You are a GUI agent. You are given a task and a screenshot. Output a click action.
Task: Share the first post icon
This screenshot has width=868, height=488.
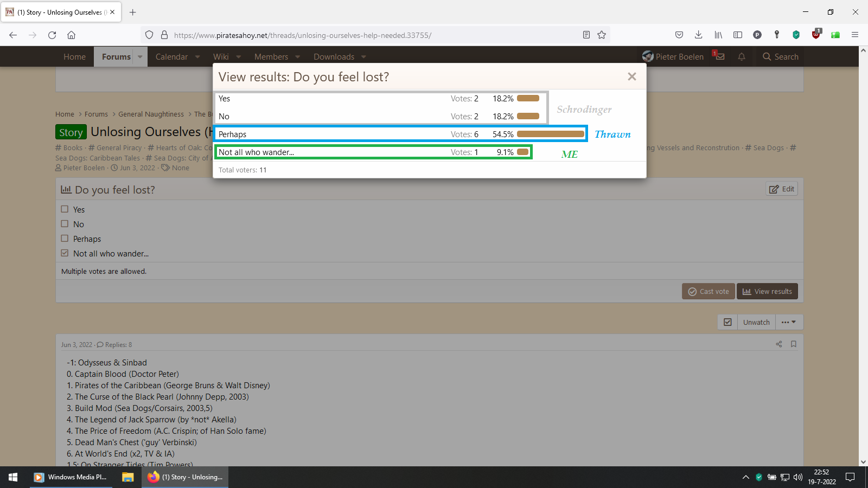[779, 344]
